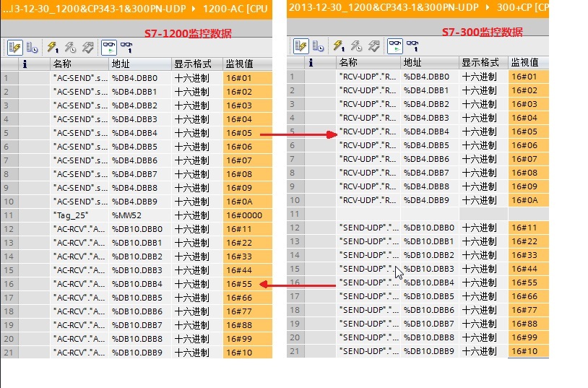This screenshot has width=588, height=388.
Task: Select %DB10.DBB0 address in S7-1200 table
Action: pos(140,229)
